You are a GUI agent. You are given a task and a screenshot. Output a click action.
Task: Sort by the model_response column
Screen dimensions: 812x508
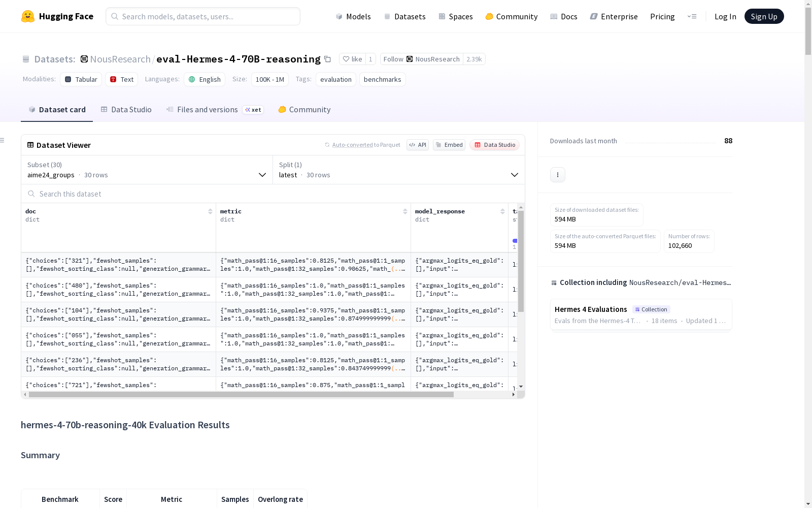click(502, 211)
